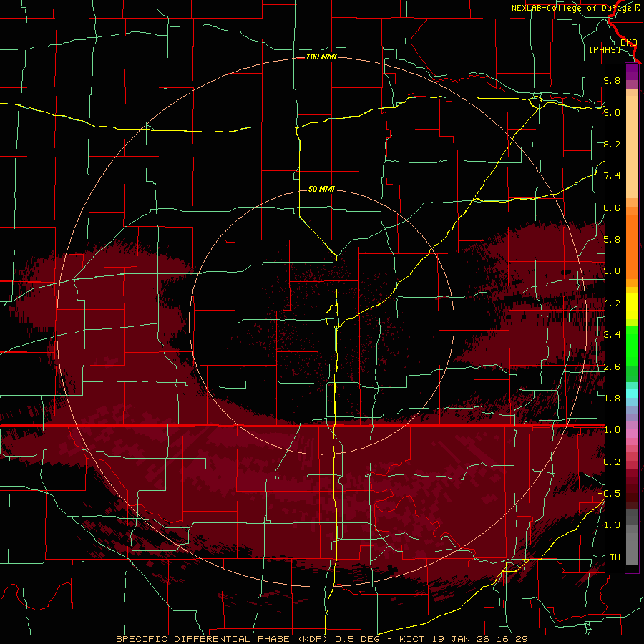644x644 pixels.
Task: Select the 5.8 value on the color scale
Action: tap(612, 240)
